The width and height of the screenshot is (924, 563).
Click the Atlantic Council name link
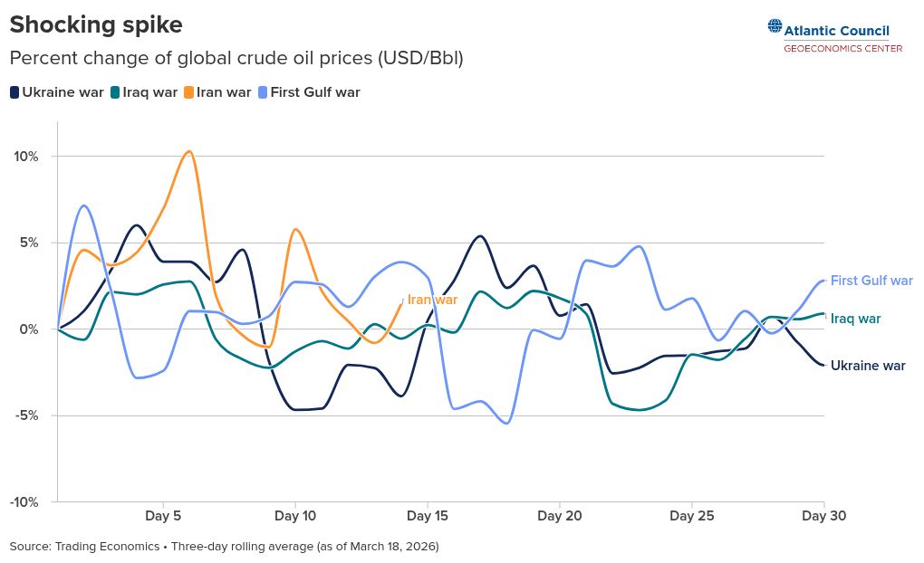click(x=837, y=31)
